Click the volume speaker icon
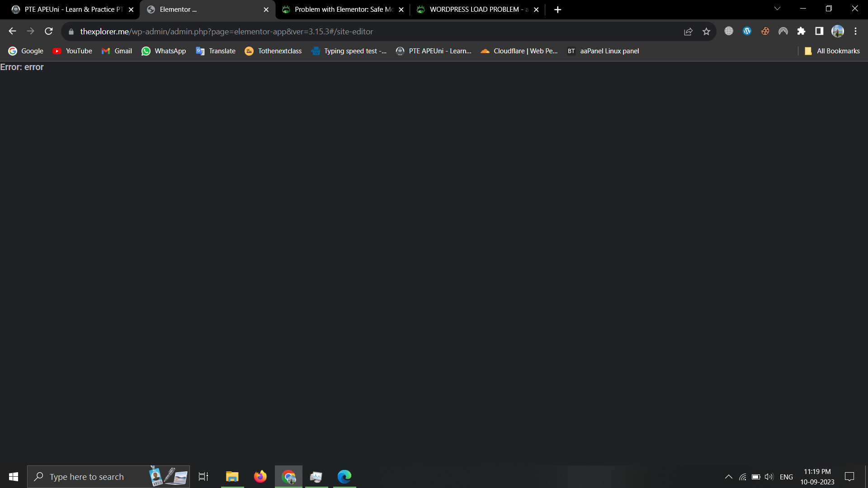Viewport: 868px width, 488px height. pos(769,477)
